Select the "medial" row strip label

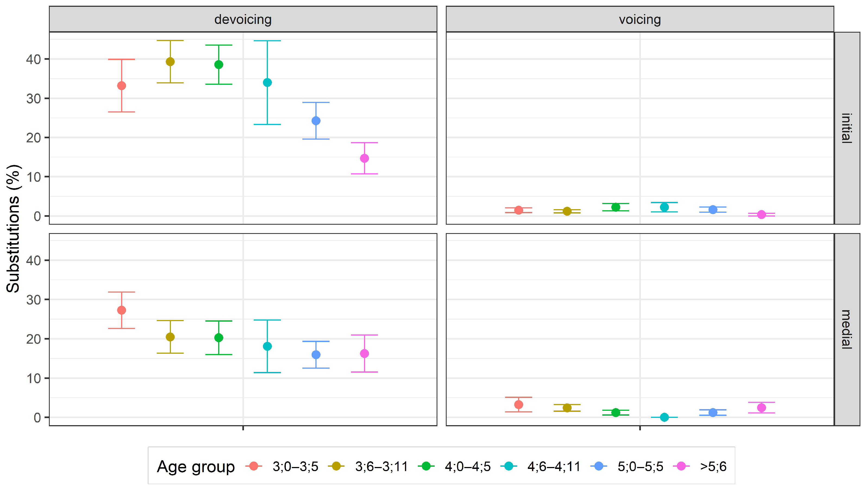[x=847, y=330]
